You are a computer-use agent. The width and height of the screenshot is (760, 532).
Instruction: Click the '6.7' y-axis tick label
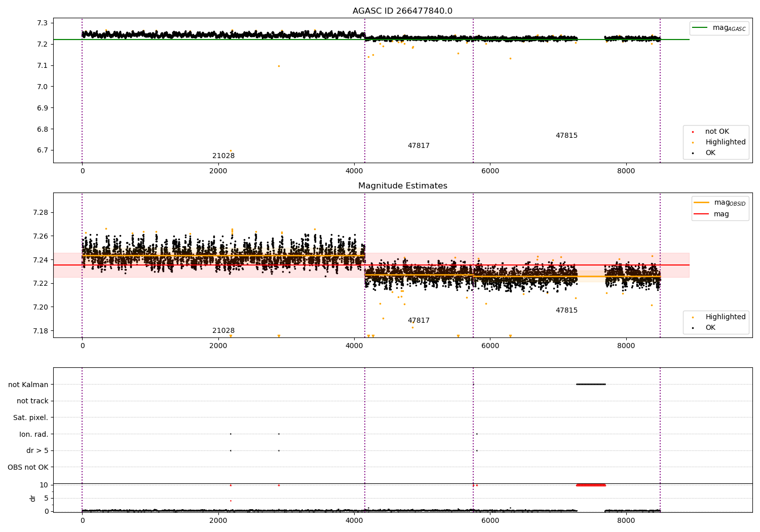pos(43,150)
